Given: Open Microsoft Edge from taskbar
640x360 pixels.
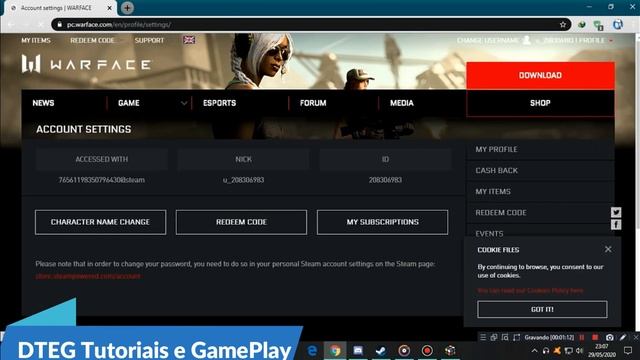Looking at the screenshot, I should [x=312, y=351].
